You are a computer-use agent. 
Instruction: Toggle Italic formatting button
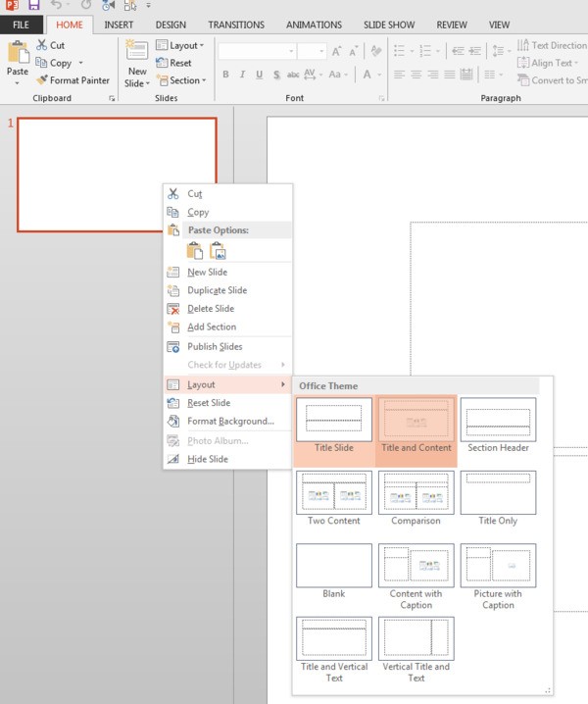point(243,75)
